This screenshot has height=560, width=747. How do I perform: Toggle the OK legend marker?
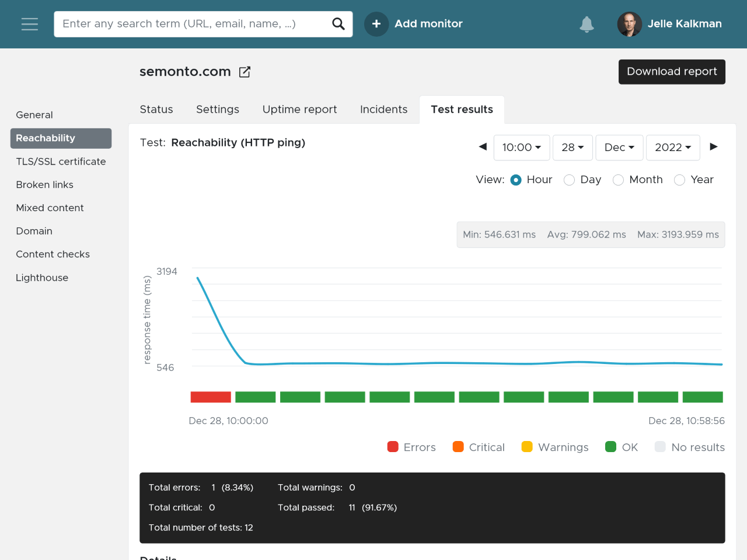611,447
